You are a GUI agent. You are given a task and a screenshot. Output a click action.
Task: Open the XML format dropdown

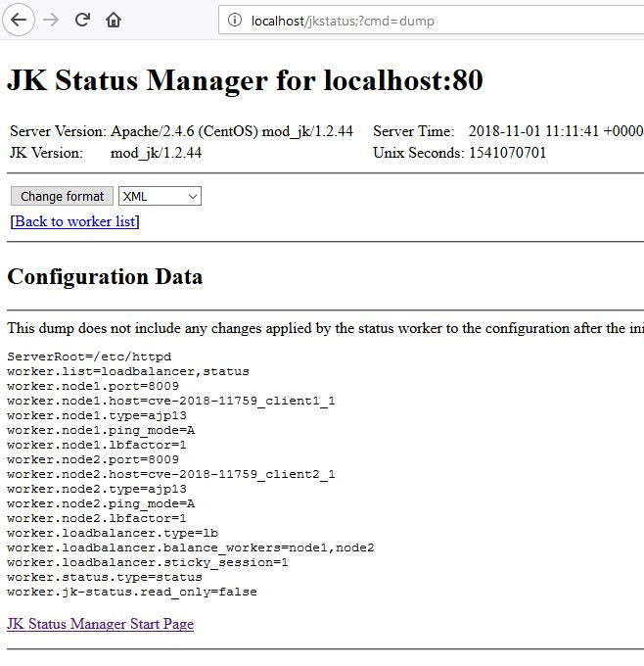160,196
